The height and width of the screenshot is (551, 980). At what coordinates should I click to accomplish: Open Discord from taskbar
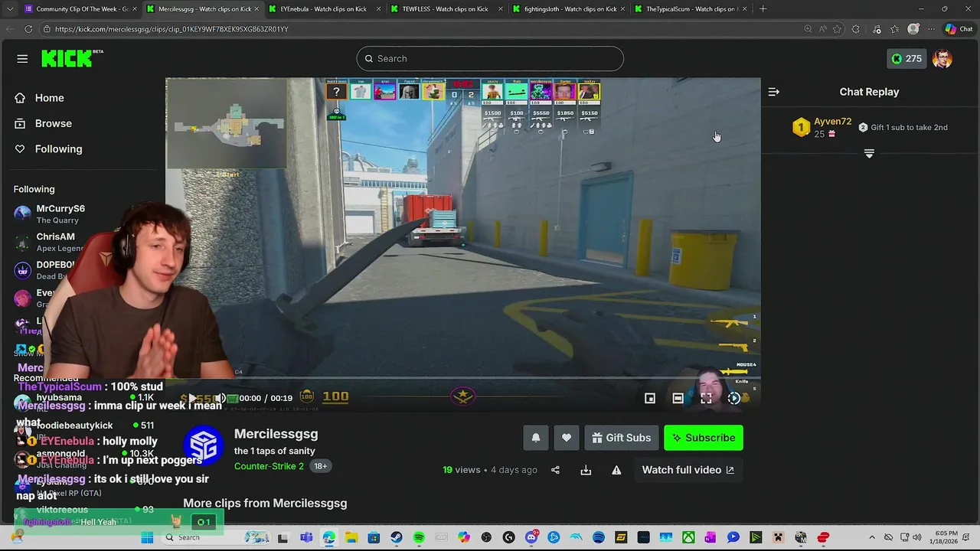tap(531, 538)
